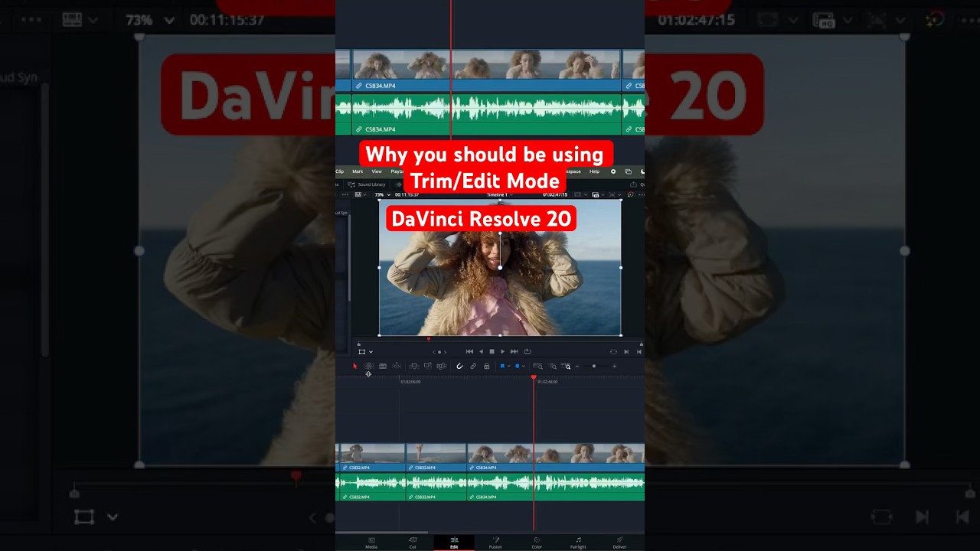Open the Mark menu
The height and width of the screenshot is (551, 980).
[358, 171]
